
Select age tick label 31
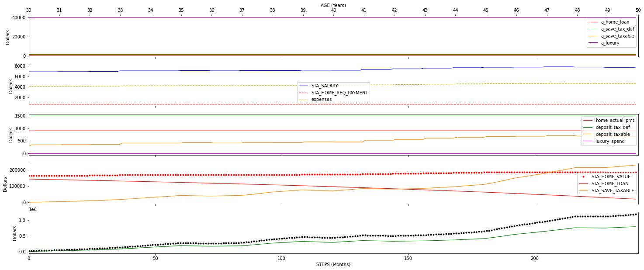(59, 10)
